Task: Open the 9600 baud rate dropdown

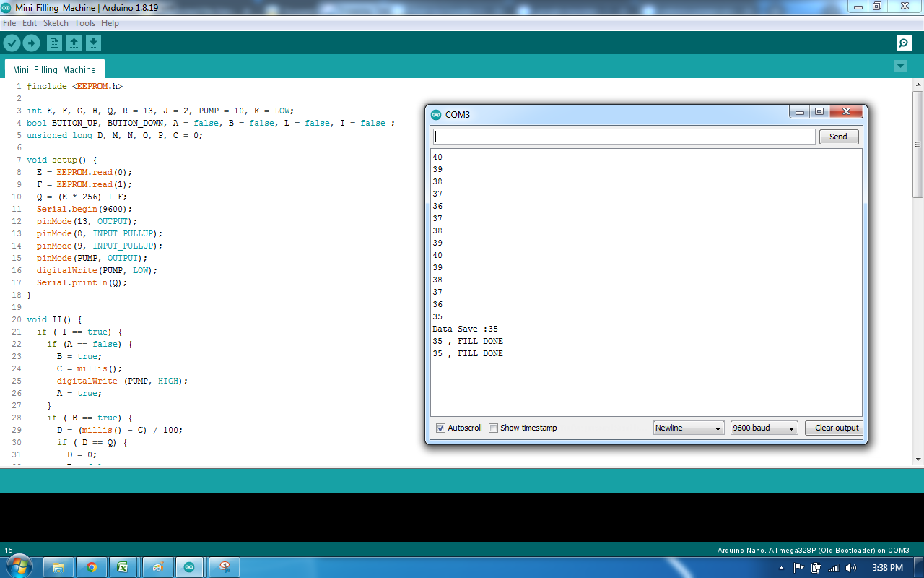Action: pos(764,428)
